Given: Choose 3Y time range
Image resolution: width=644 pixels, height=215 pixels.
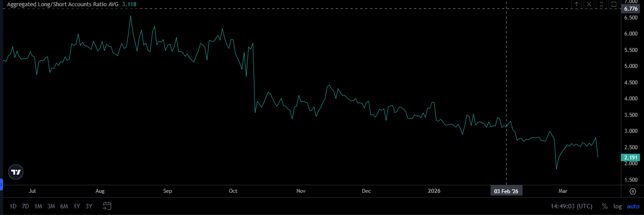Looking at the screenshot, I should coord(89,206).
